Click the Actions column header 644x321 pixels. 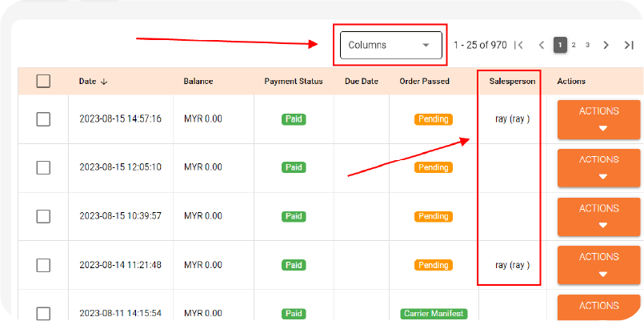coord(571,82)
